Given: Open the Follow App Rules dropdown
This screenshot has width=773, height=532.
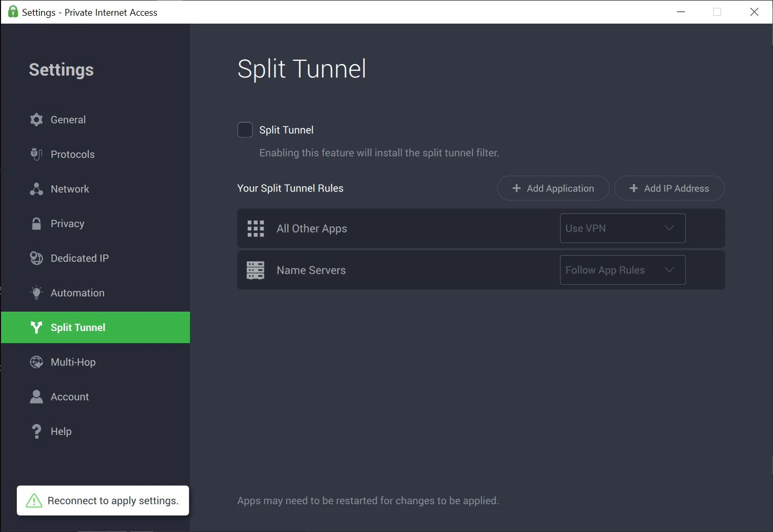Looking at the screenshot, I should pyautogui.click(x=622, y=270).
